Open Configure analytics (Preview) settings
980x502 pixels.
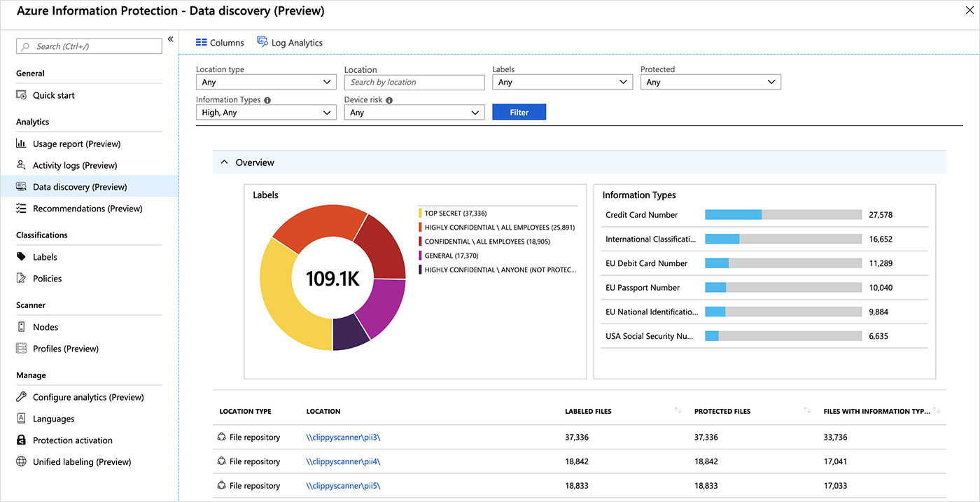tap(21, 396)
